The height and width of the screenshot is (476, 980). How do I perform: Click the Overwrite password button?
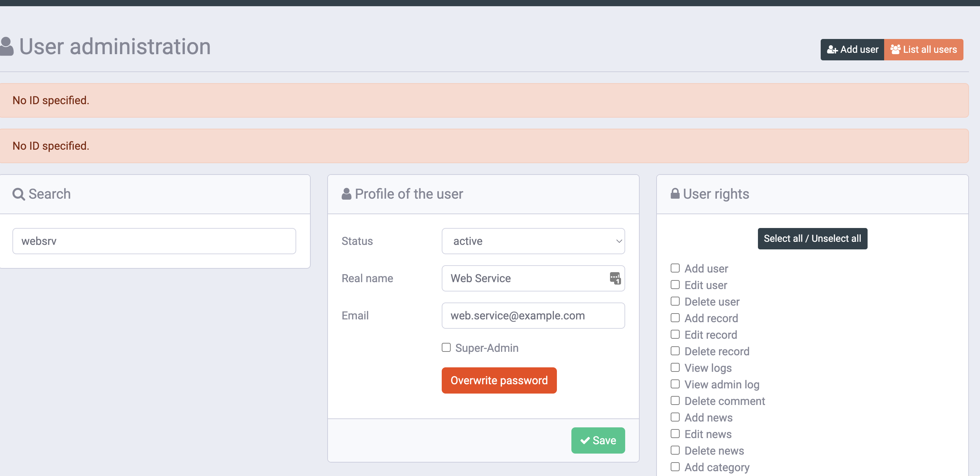pyautogui.click(x=499, y=380)
